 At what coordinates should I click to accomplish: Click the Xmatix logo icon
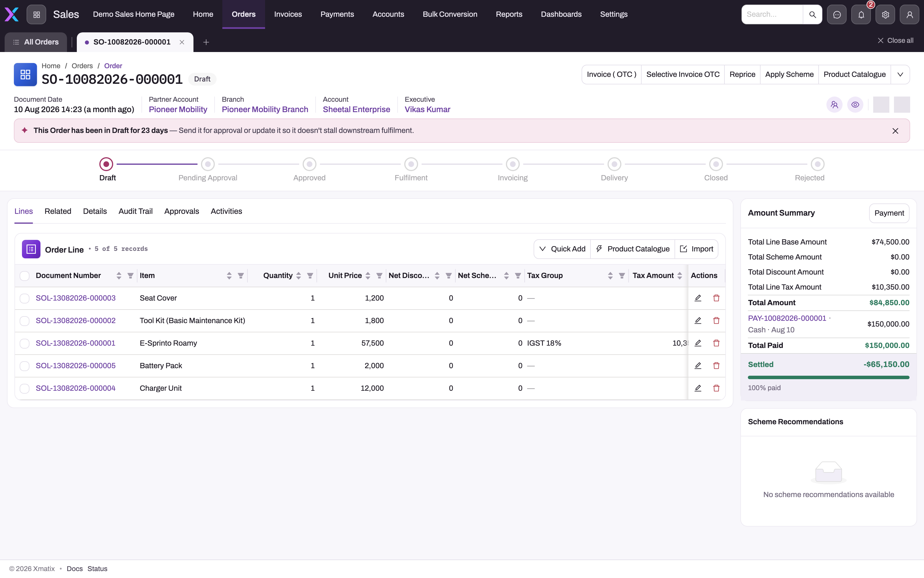pyautogui.click(x=12, y=14)
